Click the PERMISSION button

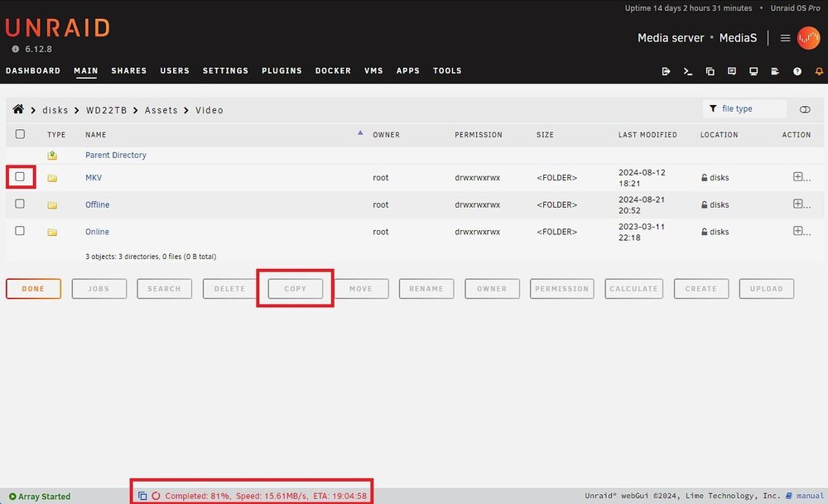pyautogui.click(x=562, y=289)
